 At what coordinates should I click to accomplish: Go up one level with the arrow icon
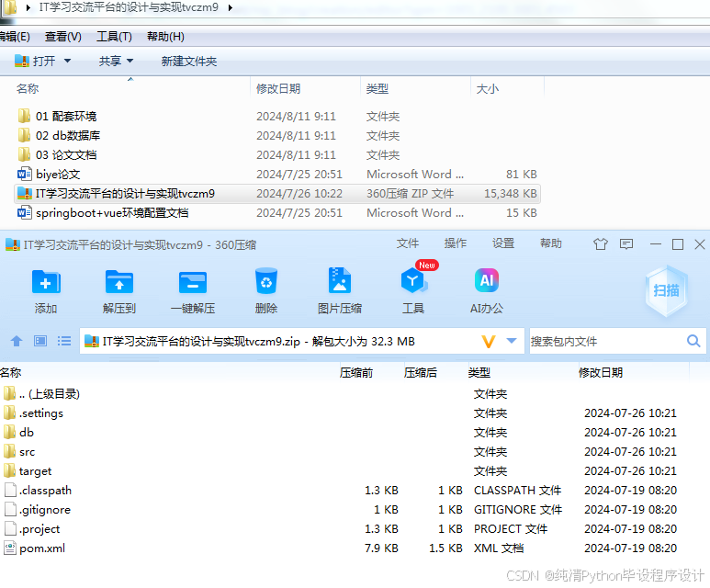click(x=17, y=341)
